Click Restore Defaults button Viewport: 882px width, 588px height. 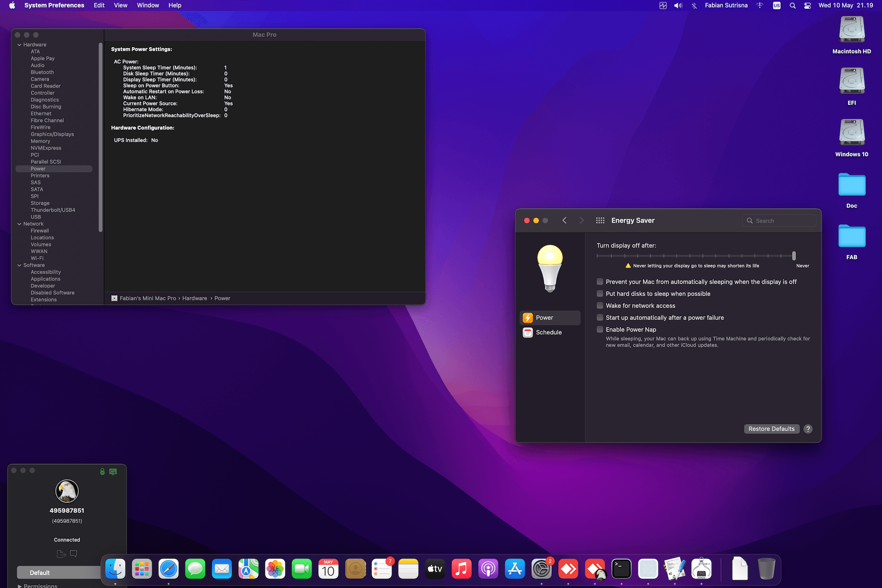click(x=771, y=429)
